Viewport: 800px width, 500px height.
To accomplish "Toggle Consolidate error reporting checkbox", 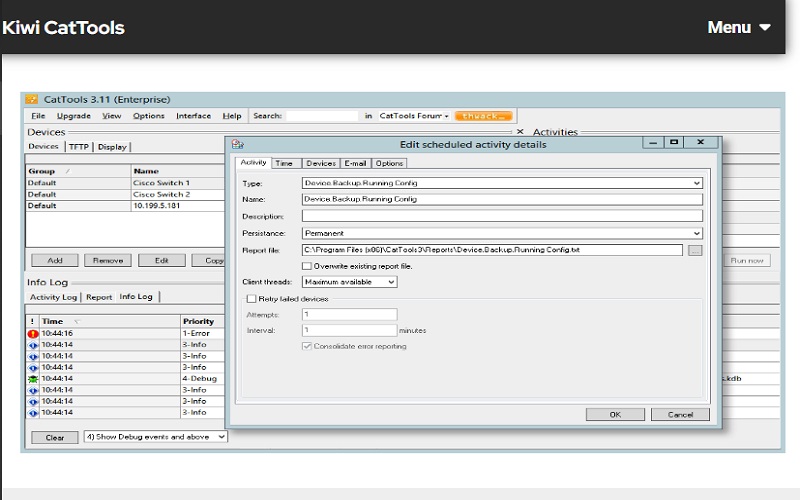I will tap(307, 346).
